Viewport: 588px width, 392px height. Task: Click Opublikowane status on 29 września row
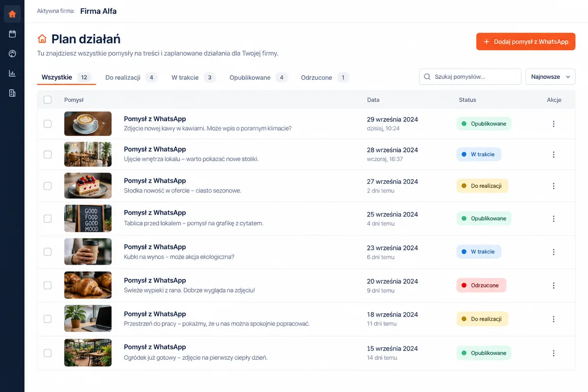click(484, 124)
